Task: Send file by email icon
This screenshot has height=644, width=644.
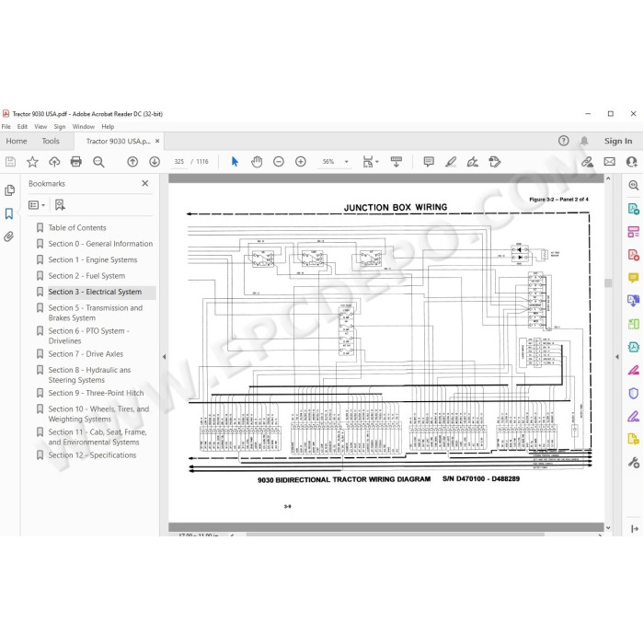Action: coord(609,162)
